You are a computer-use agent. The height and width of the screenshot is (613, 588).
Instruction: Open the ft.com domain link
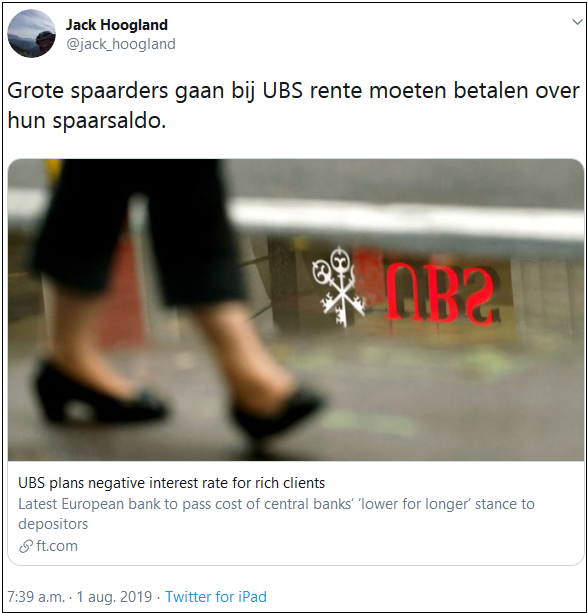point(57,546)
